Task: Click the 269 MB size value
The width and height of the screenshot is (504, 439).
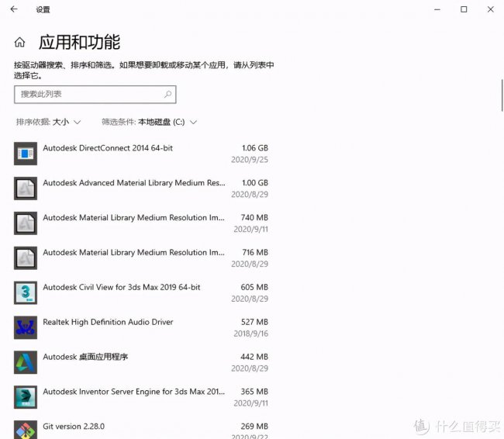Action: (x=254, y=426)
